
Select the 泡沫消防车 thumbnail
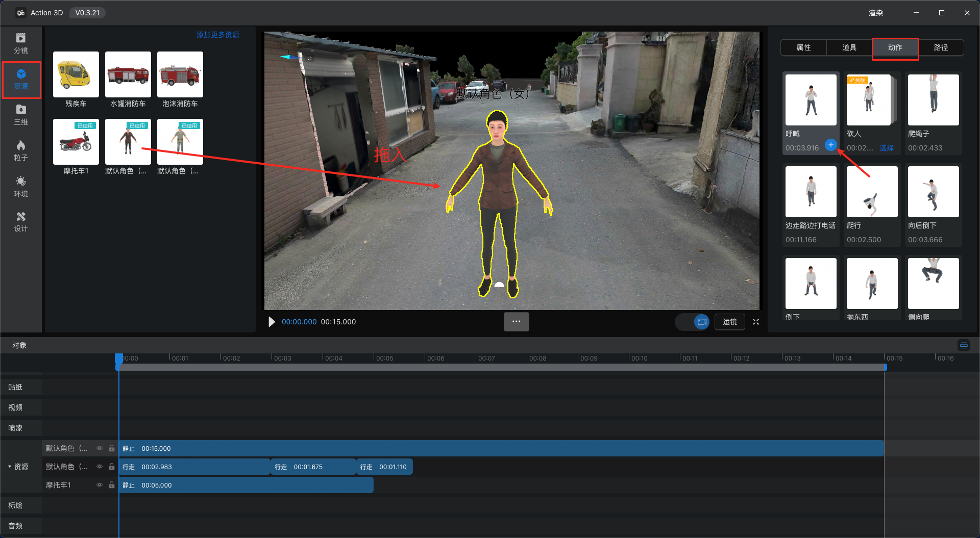(x=180, y=74)
